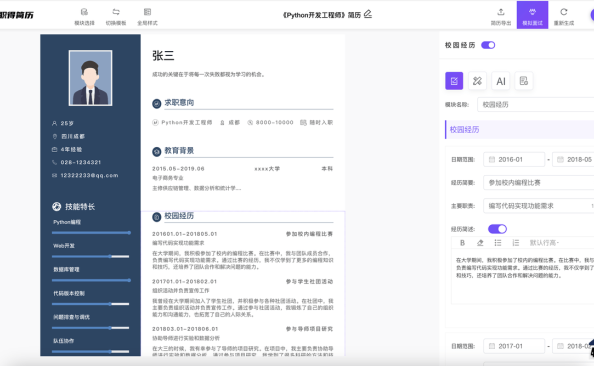Click the xxxx大学 education text
This screenshot has height=366, width=594.
[267, 169]
